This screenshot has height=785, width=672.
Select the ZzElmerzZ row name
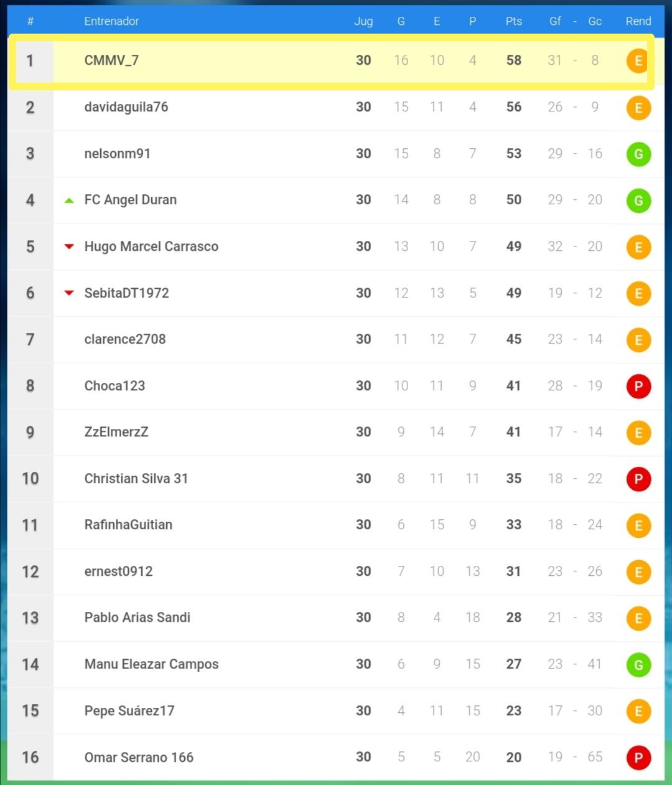click(116, 432)
